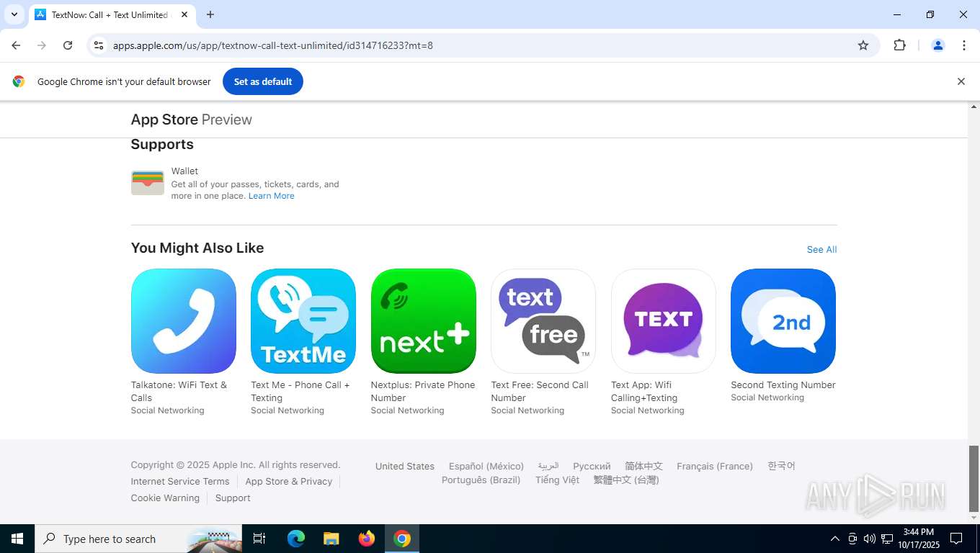Close the TextNow tab
The image size is (980, 553).
tap(184, 14)
